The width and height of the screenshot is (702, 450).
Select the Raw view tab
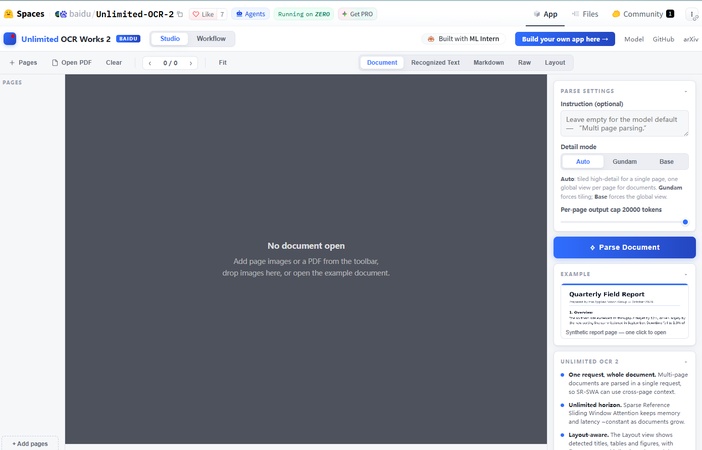click(524, 63)
